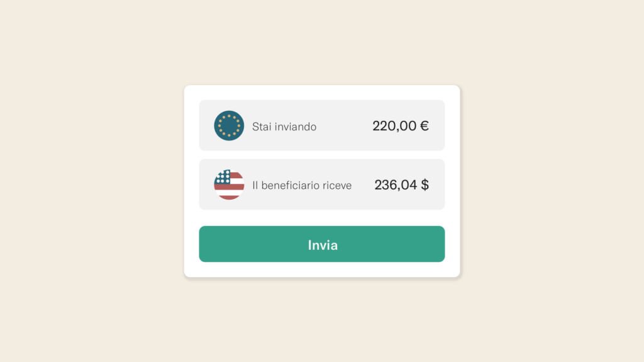Viewport: 644px width, 362px height.
Task: Click the 236,04 recipient amount field
Action: pos(396,185)
